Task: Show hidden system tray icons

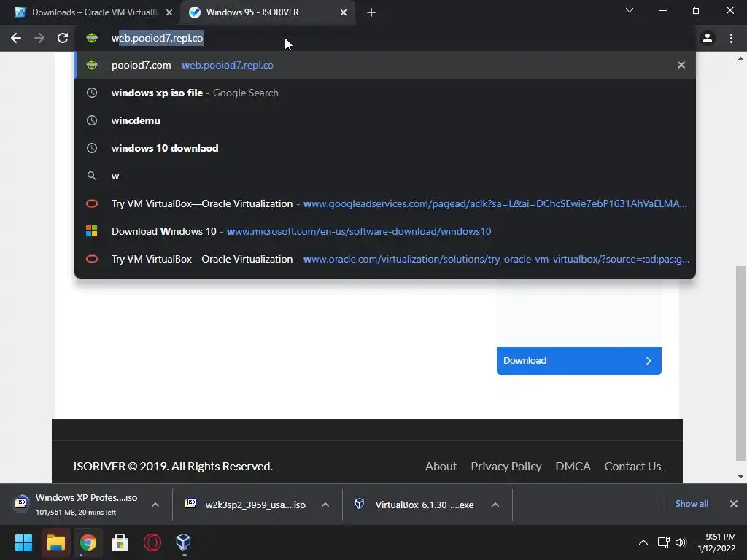Action: (x=643, y=542)
